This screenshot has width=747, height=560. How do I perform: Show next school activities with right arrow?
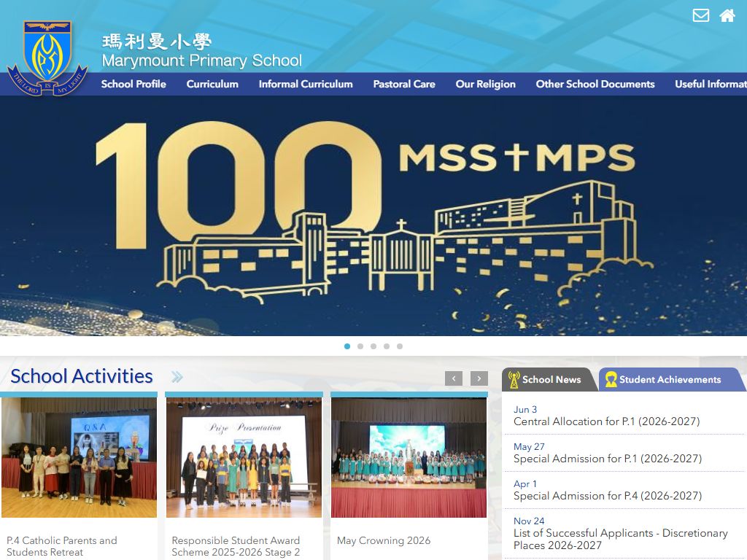coord(479,378)
